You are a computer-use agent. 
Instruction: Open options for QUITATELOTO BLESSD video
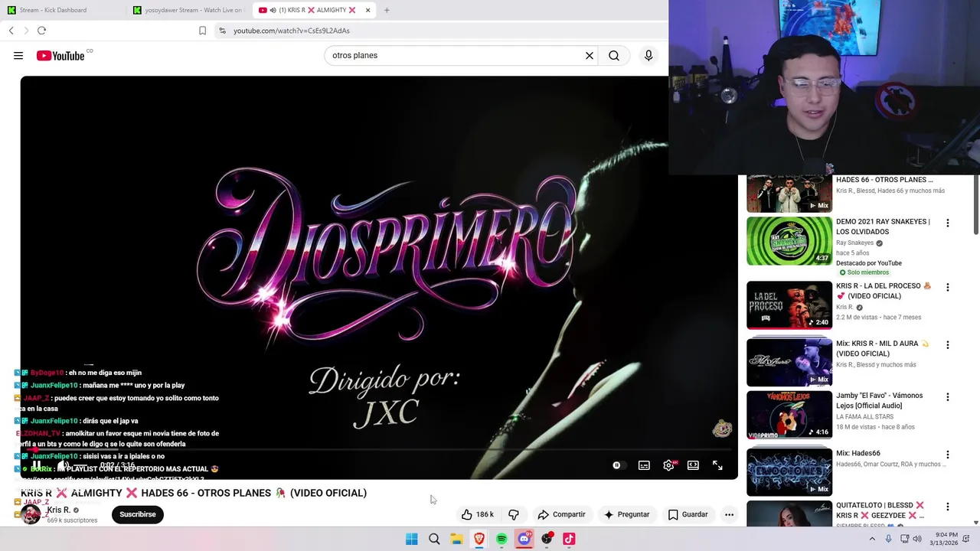(x=948, y=507)
